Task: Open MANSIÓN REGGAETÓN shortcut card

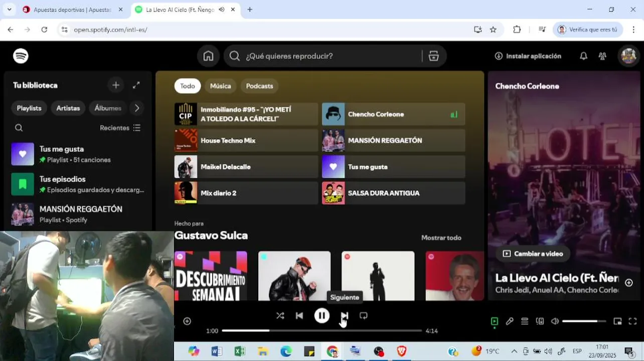Action: 394,140
